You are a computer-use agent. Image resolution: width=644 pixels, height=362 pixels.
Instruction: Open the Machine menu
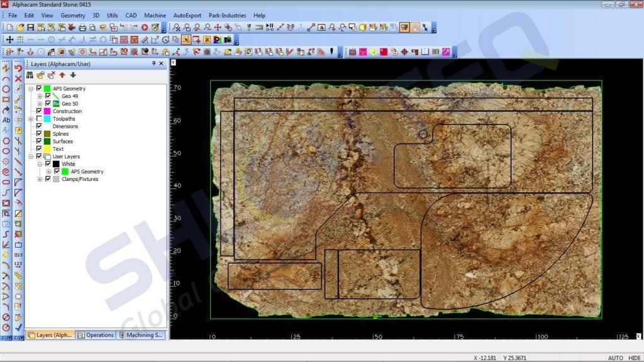[x=155, y=15]
